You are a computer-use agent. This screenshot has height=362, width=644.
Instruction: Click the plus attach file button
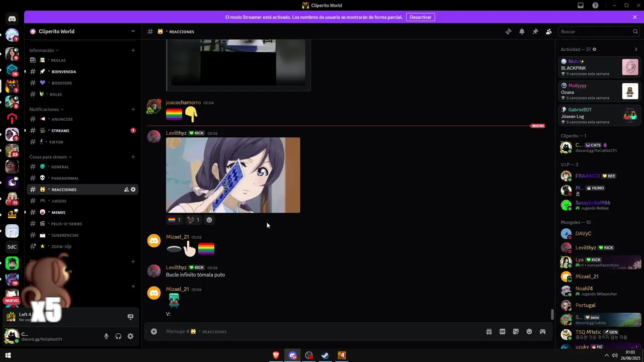pyautogui.click(x=154, y=331)
